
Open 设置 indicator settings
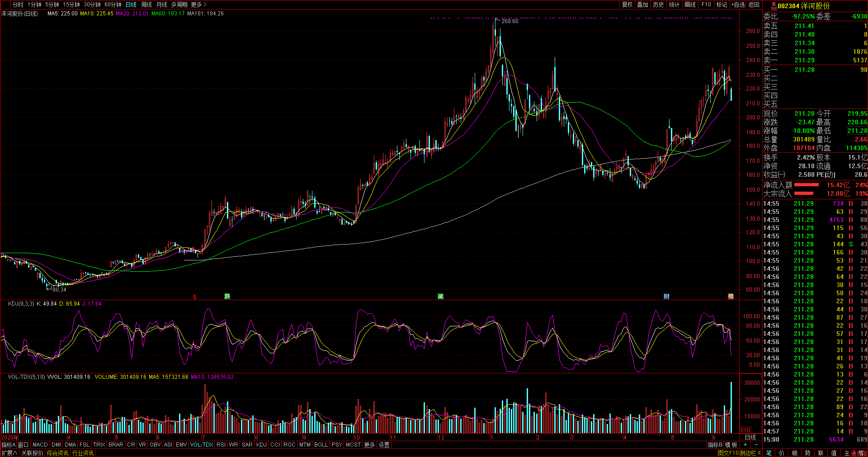(384, 445)
